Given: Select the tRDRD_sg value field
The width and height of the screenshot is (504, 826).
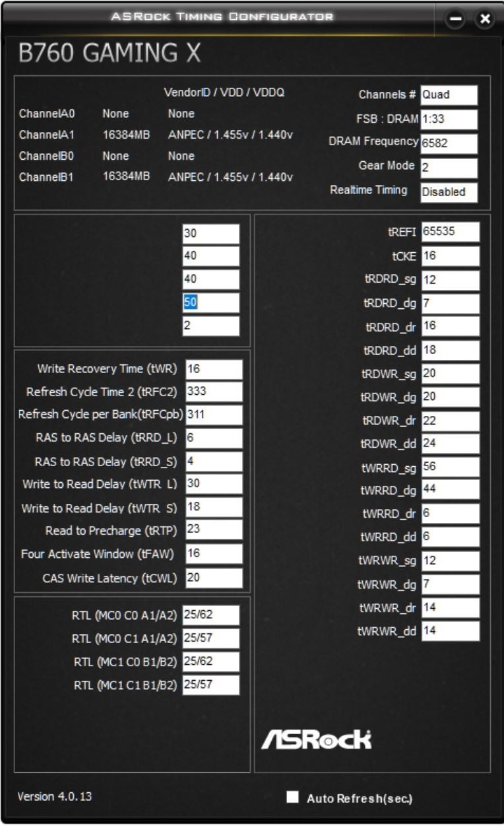Looking at the screenshot, I should click(451, 280).
